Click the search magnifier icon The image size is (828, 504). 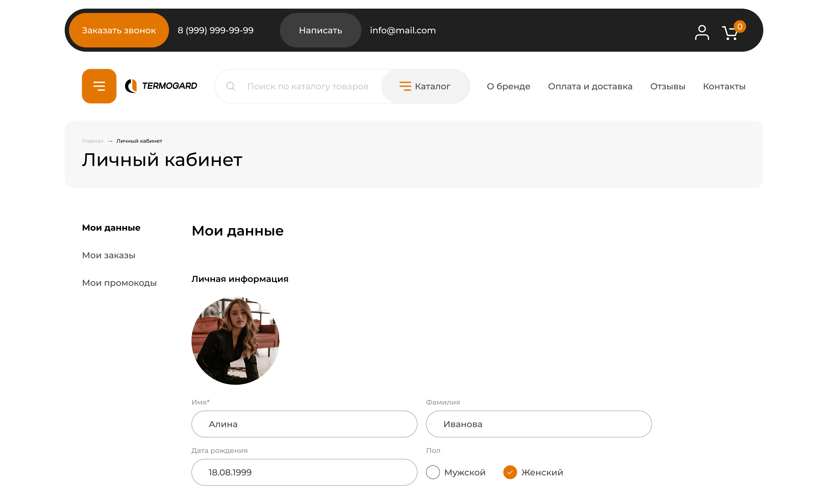pos(231,86)
